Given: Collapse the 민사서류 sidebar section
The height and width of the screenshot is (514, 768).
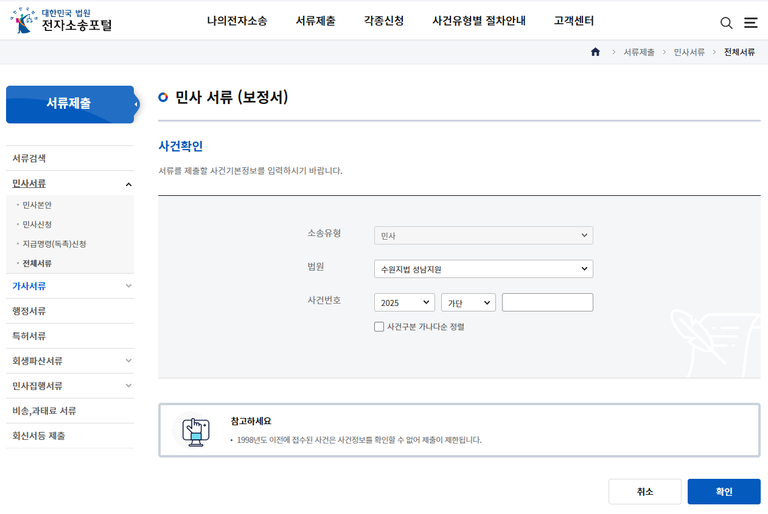Looking at the screenshot, I should [x=128, y=184].
